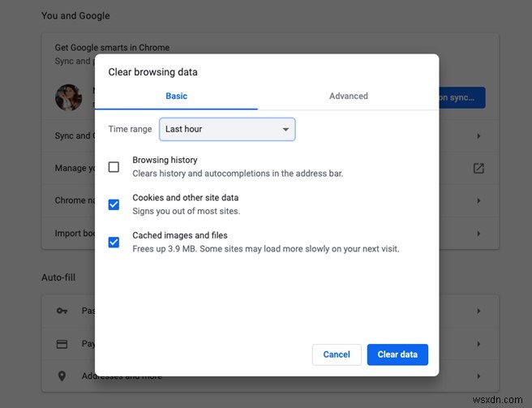This screenshot has height=408, width=532.
Task: Click the profile avatar picture
Action: pyautogui.click(x=68, y=98)
